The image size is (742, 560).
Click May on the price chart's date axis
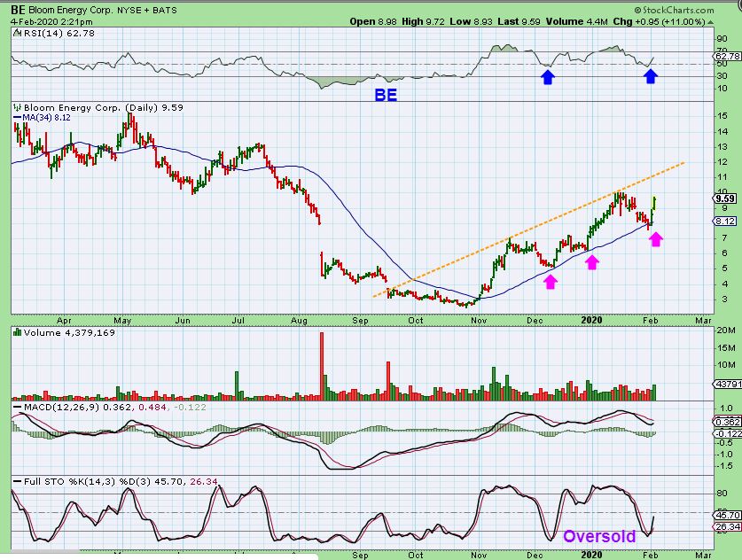pyautogui.click(x=122, y=320)
